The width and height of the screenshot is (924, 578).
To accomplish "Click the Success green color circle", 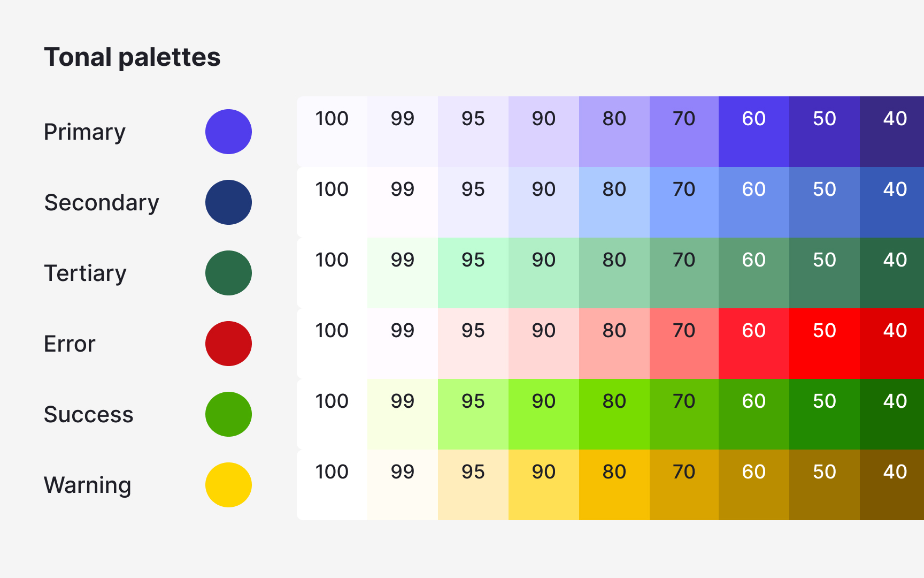I will point(228,414).
